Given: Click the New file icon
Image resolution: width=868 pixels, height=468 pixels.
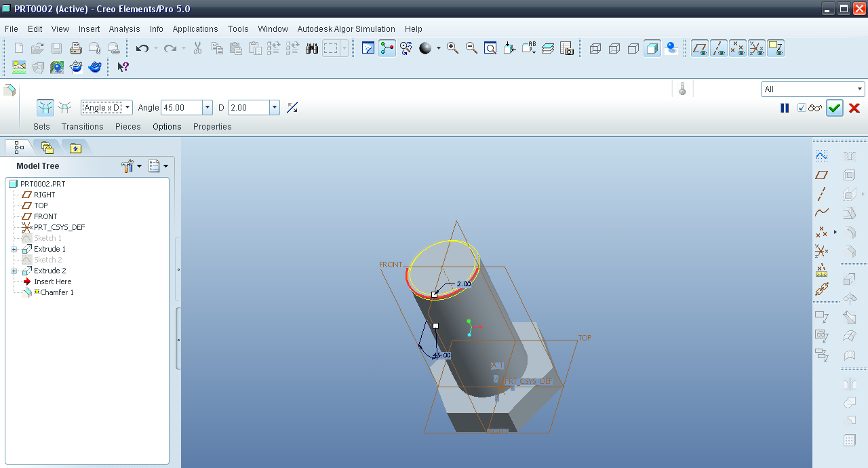Looking at the screenshot, I should coord(19,48).
